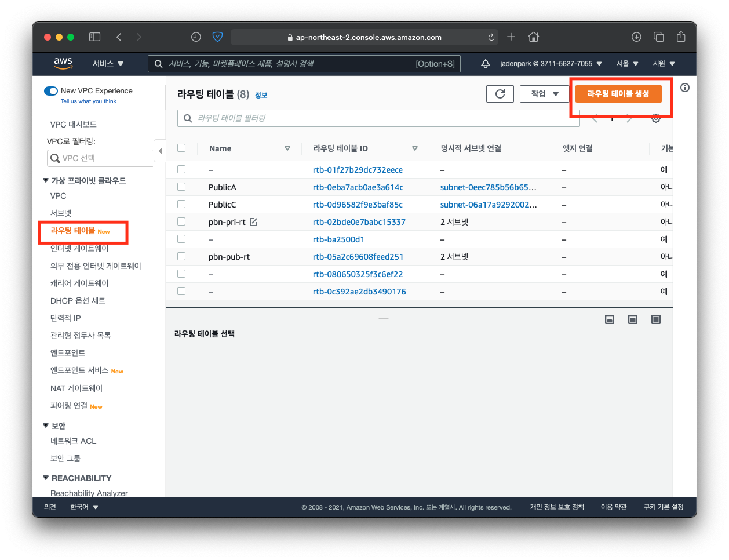Open the 서비스 services dropdown
Image resolution: width=729 pixels, height=560 pixels.
tap(108, 64)
